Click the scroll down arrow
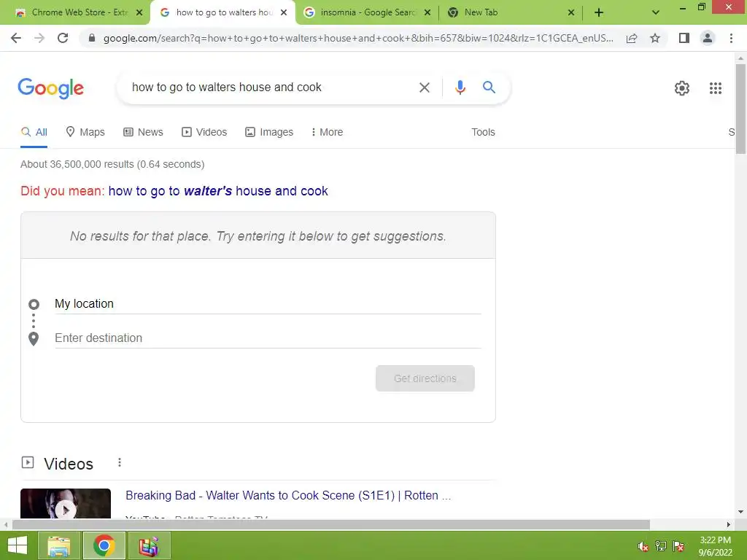 coord(740,513)
